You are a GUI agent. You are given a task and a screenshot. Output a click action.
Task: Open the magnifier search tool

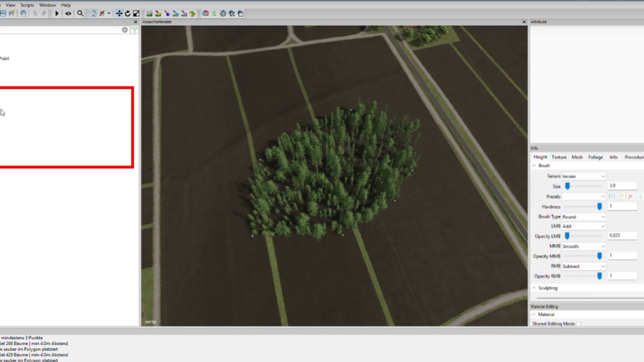(79, 14)
